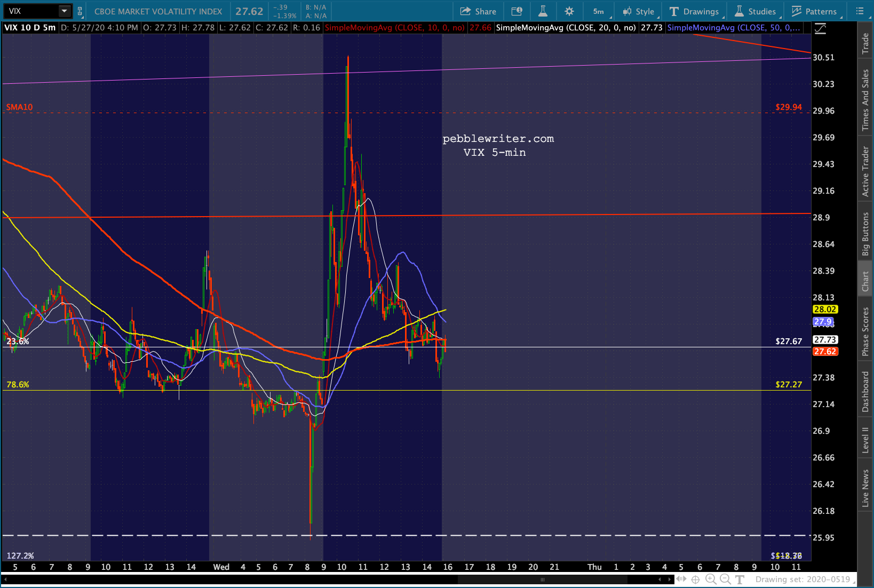Toggle the chart scale curve icon
The image size is (874, 588).
(x=820, y=28)
